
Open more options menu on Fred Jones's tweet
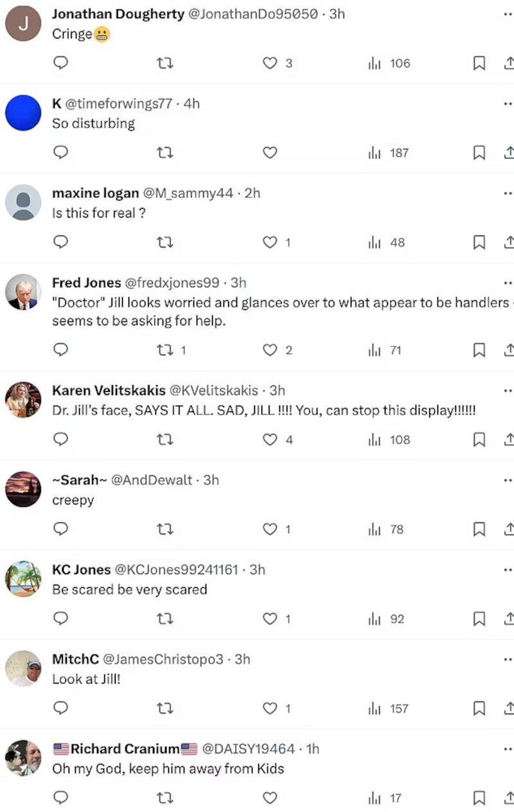coord(508,283)
